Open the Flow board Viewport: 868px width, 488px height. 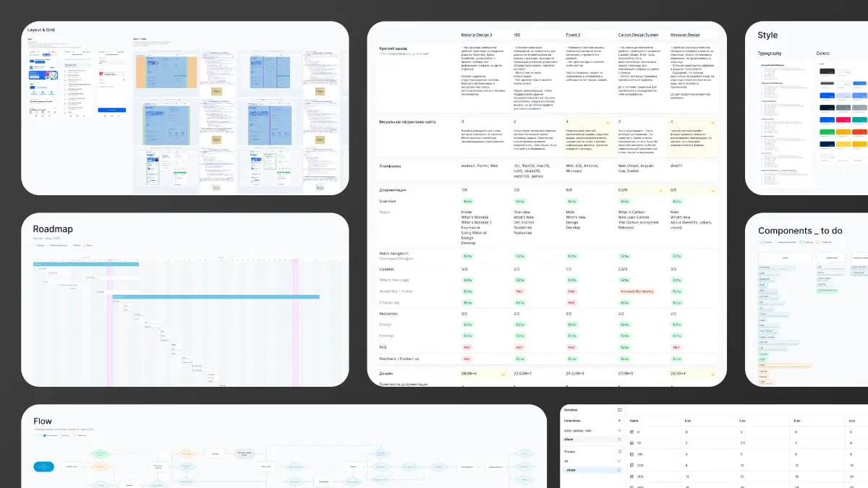(284, 446)
